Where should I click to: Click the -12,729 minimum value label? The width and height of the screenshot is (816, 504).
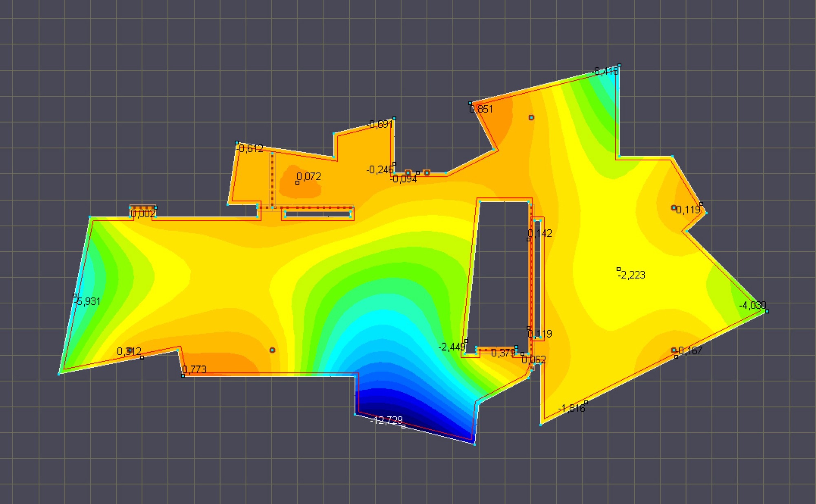click(x=387, y=420)
